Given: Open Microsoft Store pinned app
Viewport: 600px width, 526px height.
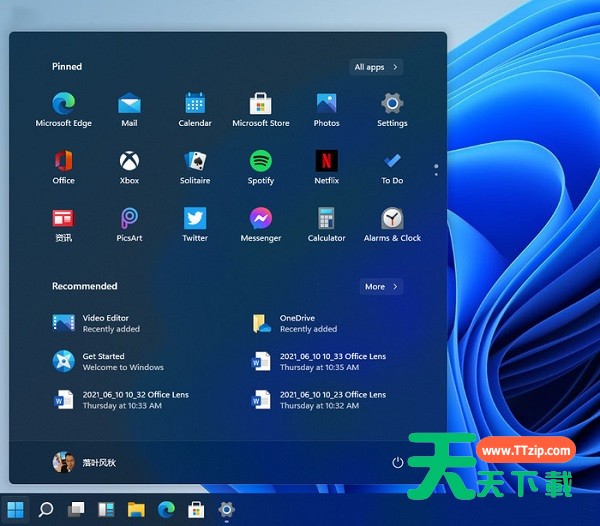Looking at the screenshot, I should 261,104.
